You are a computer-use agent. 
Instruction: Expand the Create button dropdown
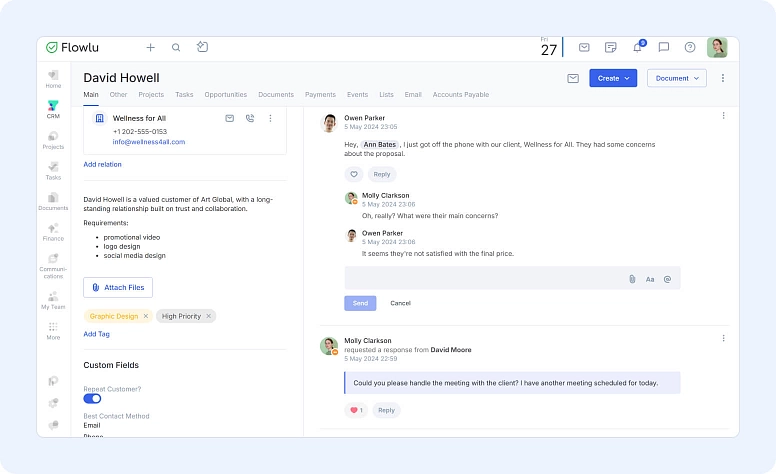[x=612, y=78]
